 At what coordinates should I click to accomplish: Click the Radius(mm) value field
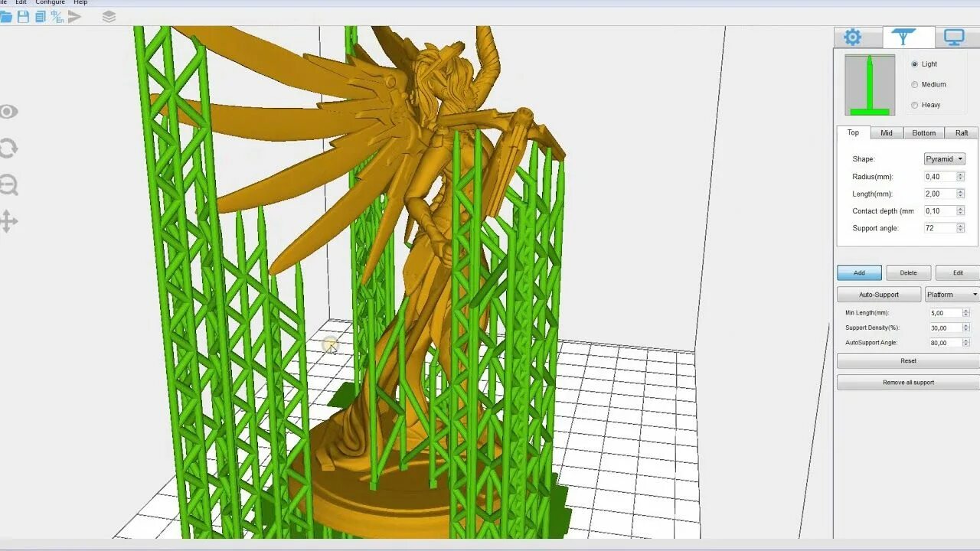(x=939, y=177)
